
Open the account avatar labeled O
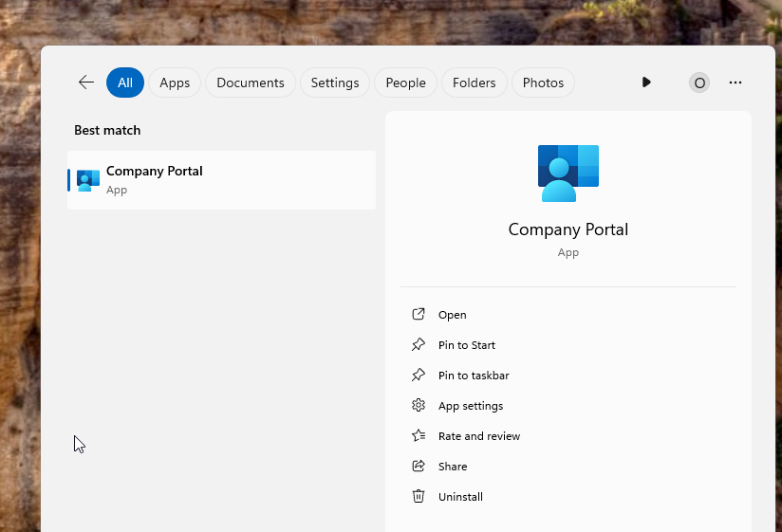699,83
